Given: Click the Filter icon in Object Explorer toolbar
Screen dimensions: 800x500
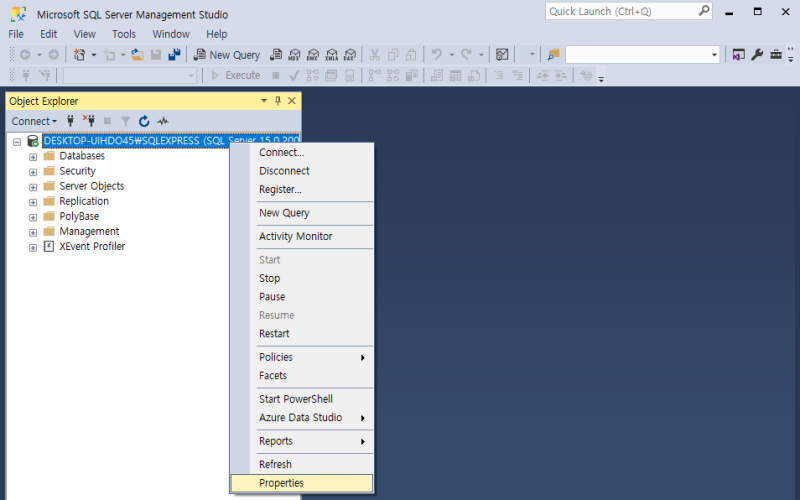Looking at the screenshot, I should (126, 121).
